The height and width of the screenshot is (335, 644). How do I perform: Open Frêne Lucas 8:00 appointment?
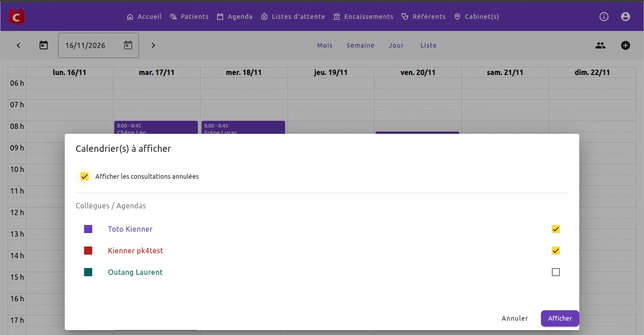[x=243, y=128]
